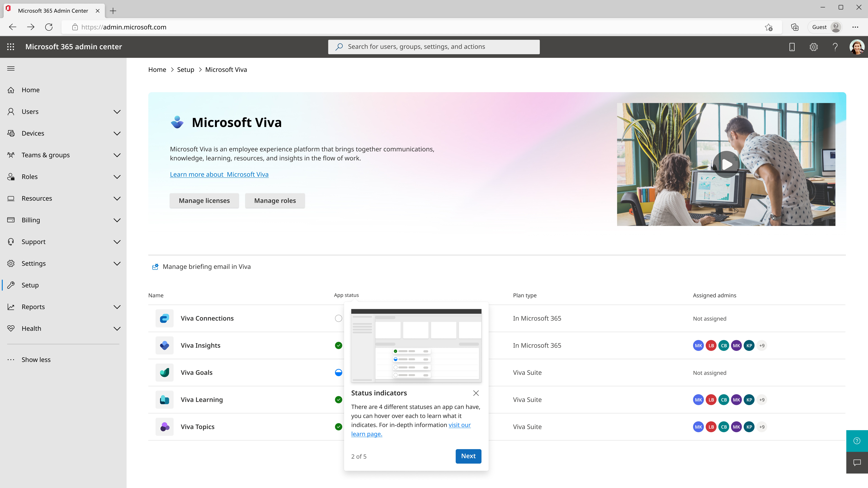Click the Viva Connections app icon
This screenshot has width=868, height=488.
pos(164,318)
